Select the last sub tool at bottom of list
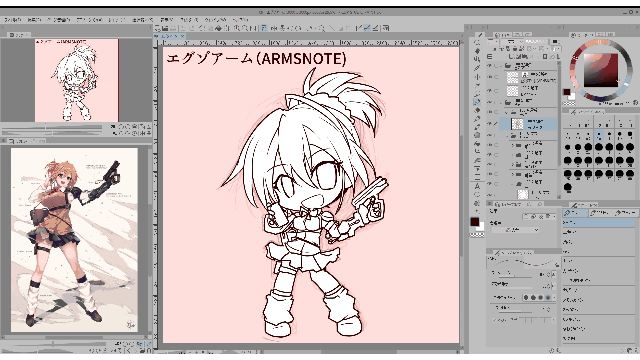 (x=599, y=338)
